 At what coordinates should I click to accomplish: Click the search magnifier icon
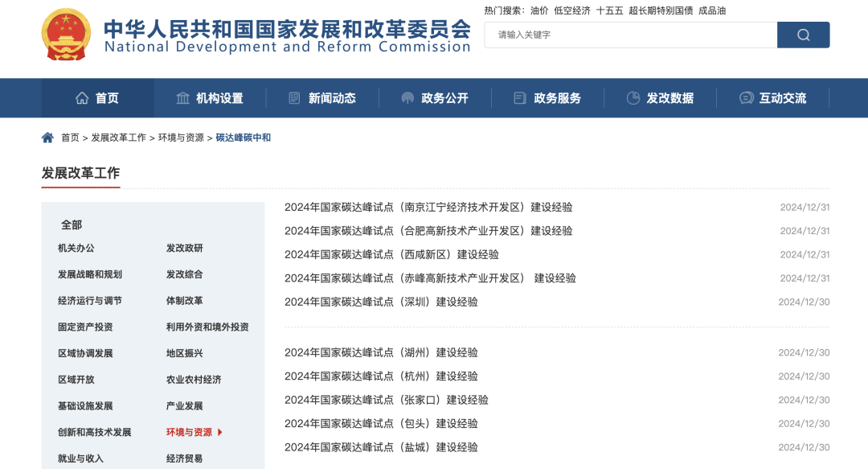click(x=802, y=35)
